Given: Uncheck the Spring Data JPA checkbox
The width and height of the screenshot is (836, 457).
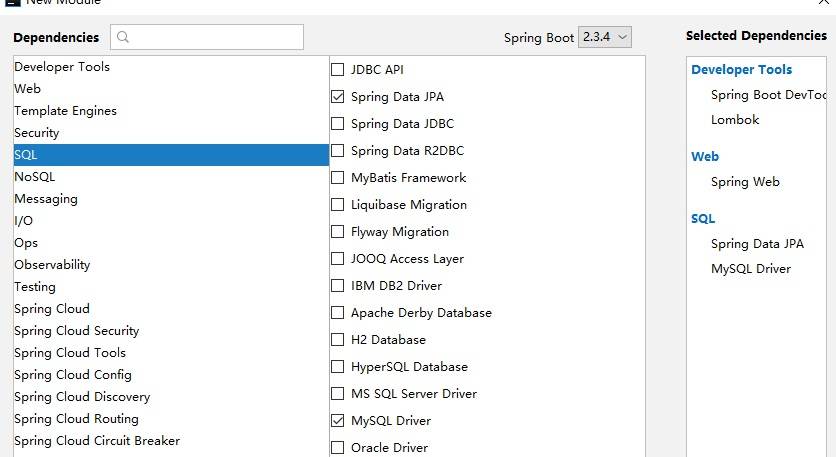Looking at the screenshot, I should 337,97.
